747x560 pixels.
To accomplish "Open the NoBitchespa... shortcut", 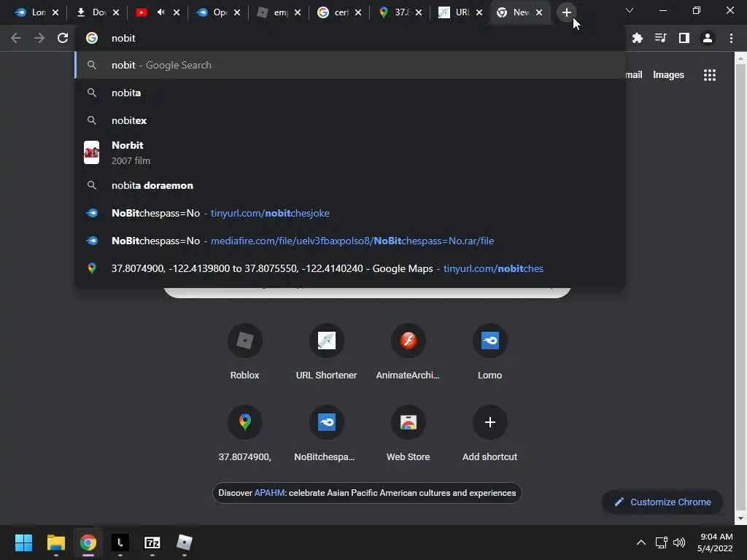I will coord(326,434).
